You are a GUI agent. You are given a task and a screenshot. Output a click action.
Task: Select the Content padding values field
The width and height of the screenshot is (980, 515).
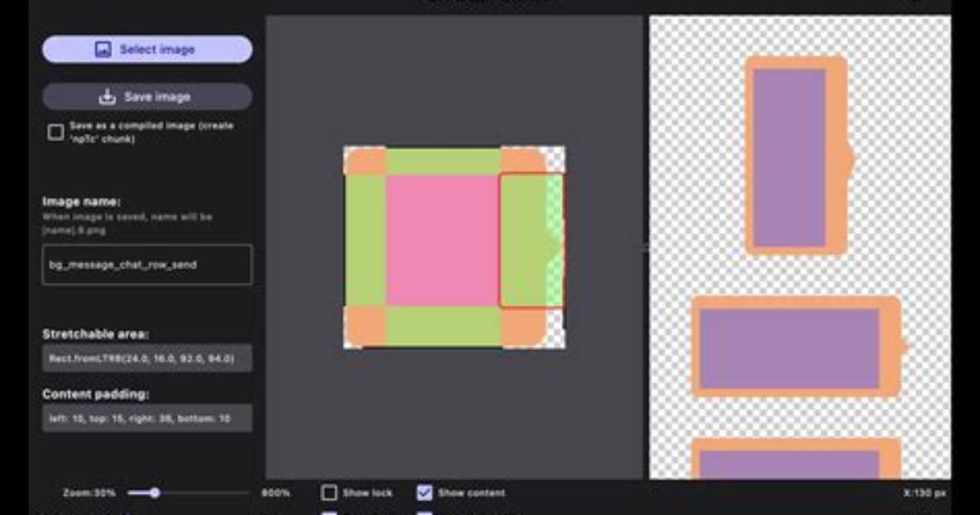click(147, 418)
